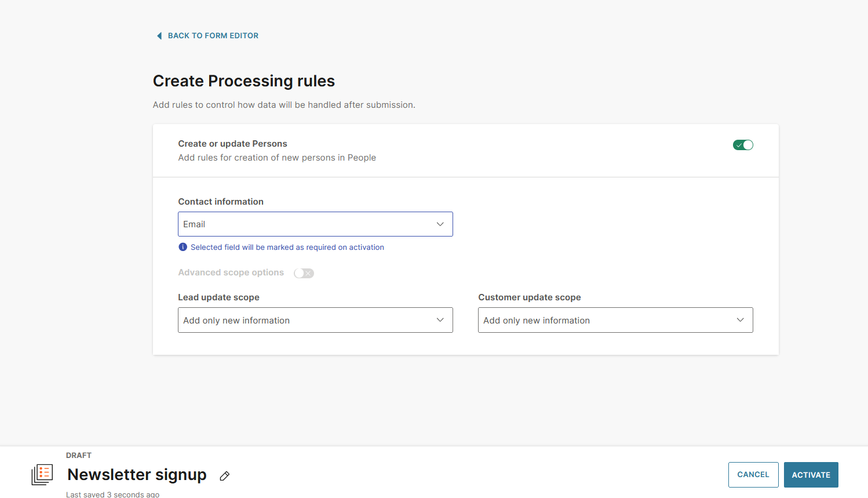Click the DRAFT status label
This screenshot has width=868, height=498.
pos(79,455)
